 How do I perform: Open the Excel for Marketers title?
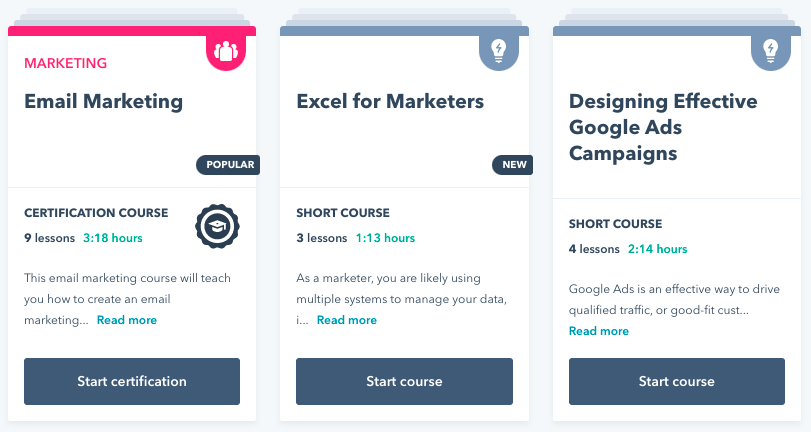point(390,101)
